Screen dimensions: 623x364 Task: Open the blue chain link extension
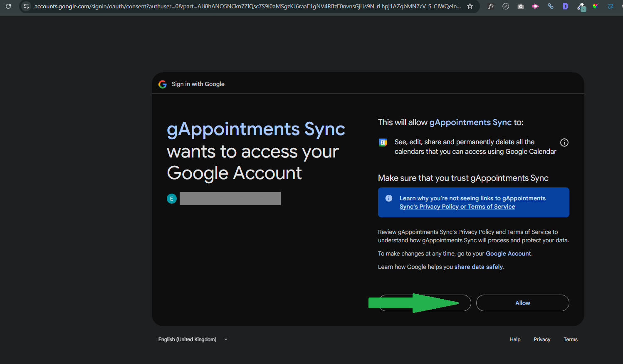(x=550, y=6)
